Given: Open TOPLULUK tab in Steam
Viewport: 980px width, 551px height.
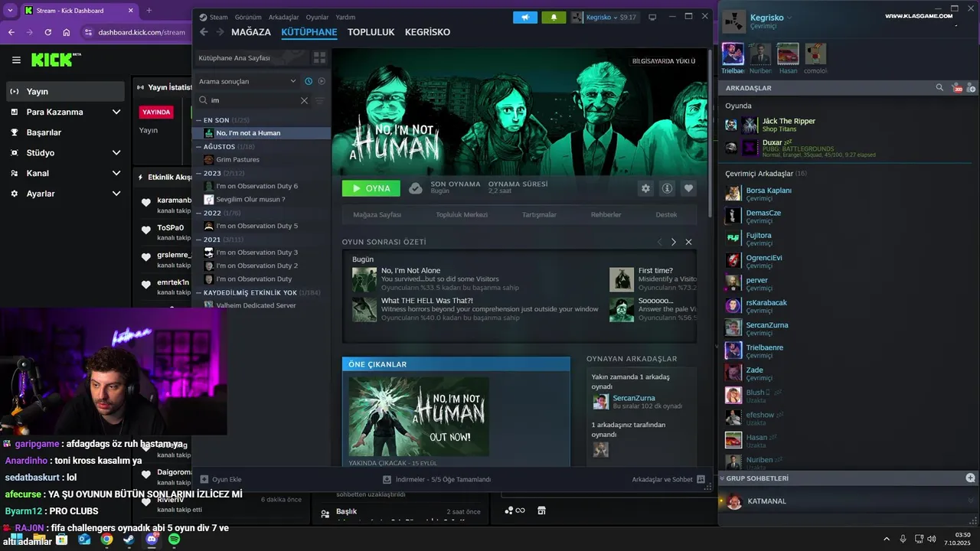Looking at the screenshot, I should click(371, 32).
